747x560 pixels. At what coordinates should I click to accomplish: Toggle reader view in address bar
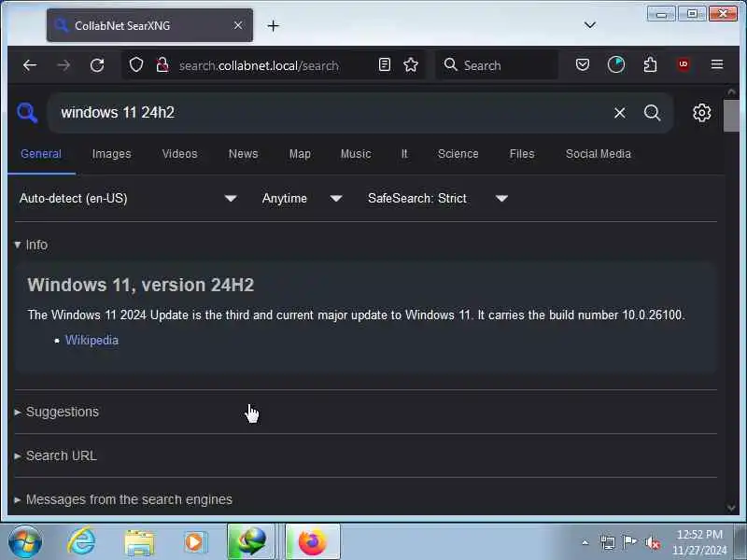pos(385,64)
